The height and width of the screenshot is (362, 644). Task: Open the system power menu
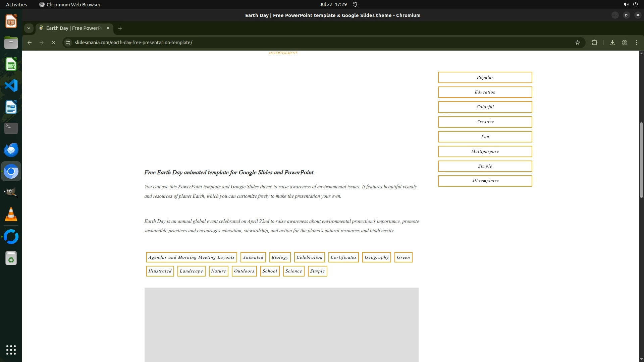(635, 4)
